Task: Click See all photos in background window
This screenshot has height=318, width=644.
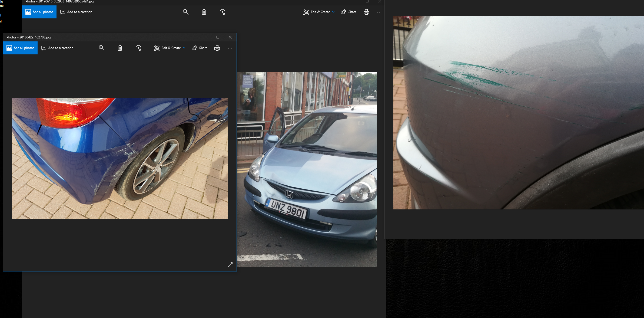Action: [39, 12]
